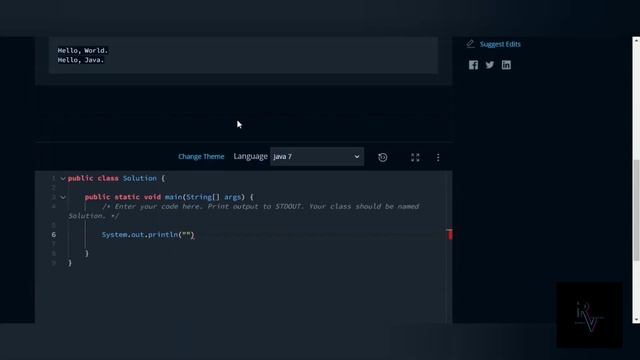Viewport: 640px width, 360px height.
Task: Click Change Theme link
Action: tap(201, 157)
